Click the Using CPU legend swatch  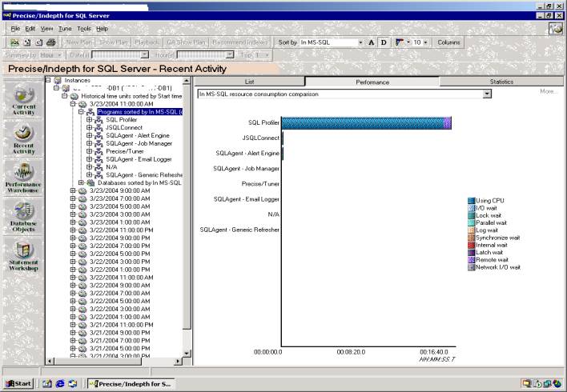[471, 201]
